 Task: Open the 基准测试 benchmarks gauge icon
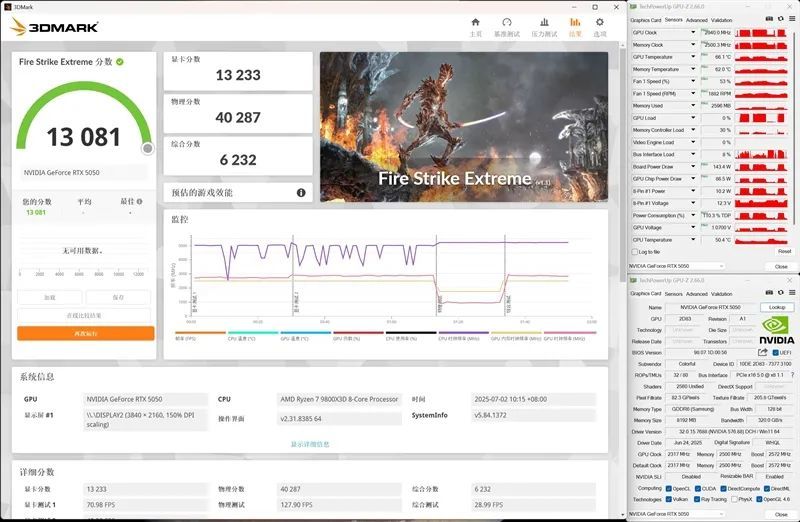click(507, 22)
